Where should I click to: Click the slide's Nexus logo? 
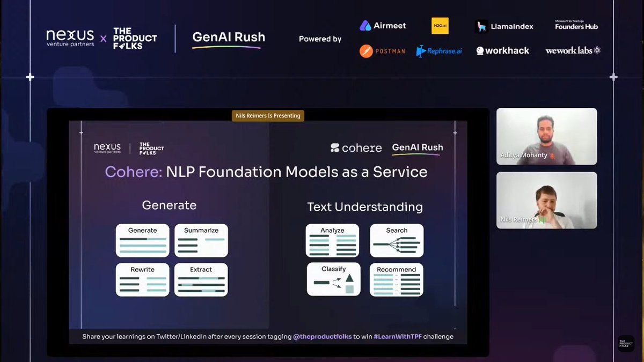pyautogui.click(x=107, y=148)
